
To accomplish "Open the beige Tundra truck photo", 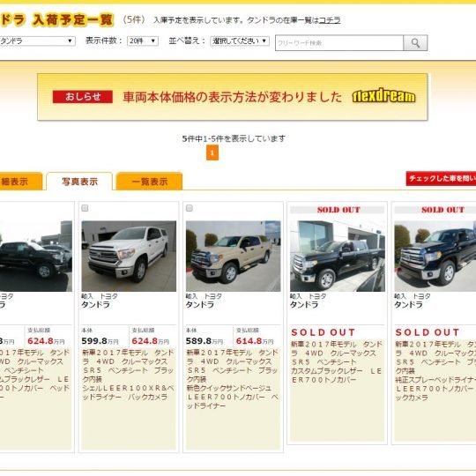I will coord(233,257).
